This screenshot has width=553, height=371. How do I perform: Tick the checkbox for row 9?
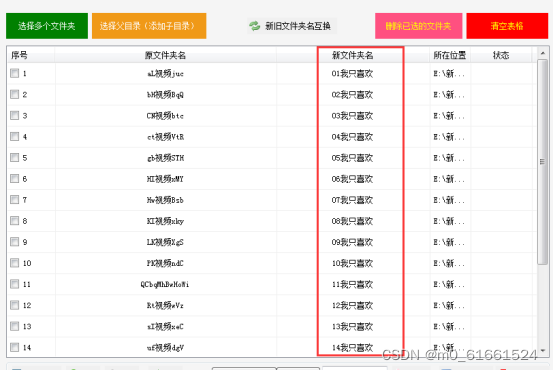coord(14,242)
